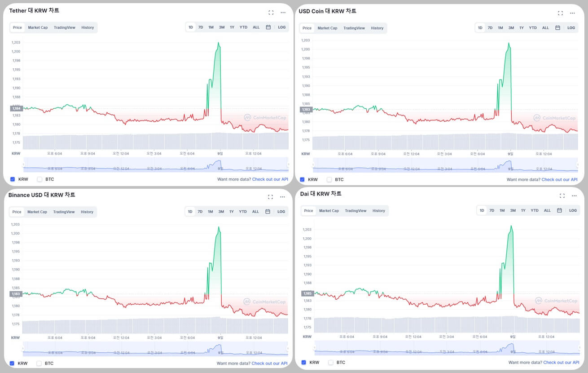588x373 pixels.
Task: Switch to Market Cap tab on USD Coin chart
Action: [x=327, y=28]
